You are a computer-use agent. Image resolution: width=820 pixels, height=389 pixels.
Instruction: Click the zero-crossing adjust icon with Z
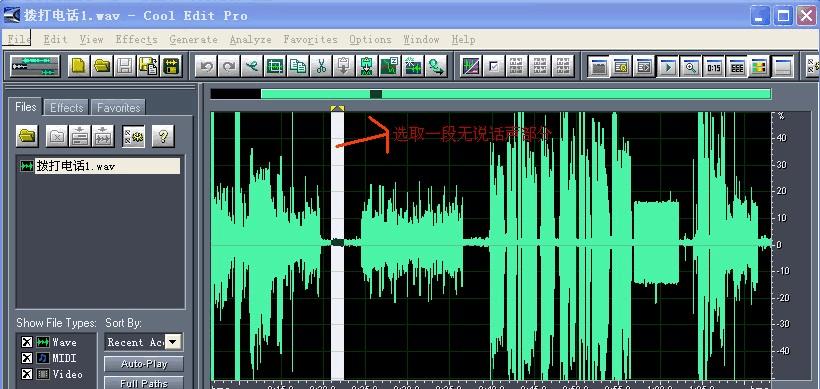390,66
